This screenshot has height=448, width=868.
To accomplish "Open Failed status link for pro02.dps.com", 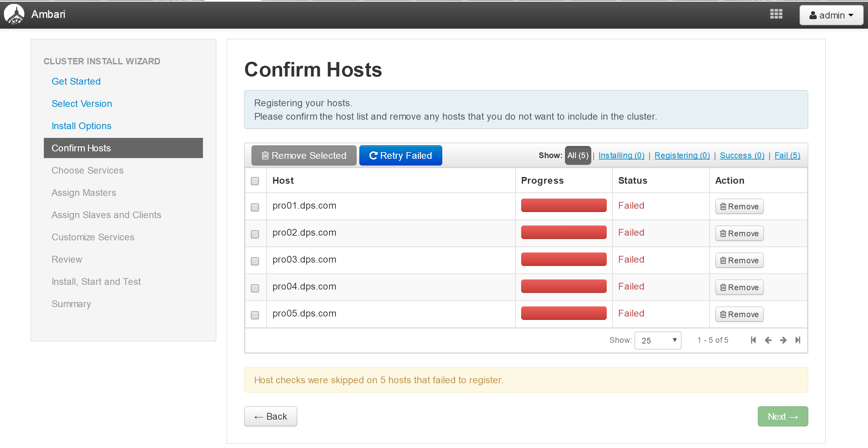I will coord(631,232).
